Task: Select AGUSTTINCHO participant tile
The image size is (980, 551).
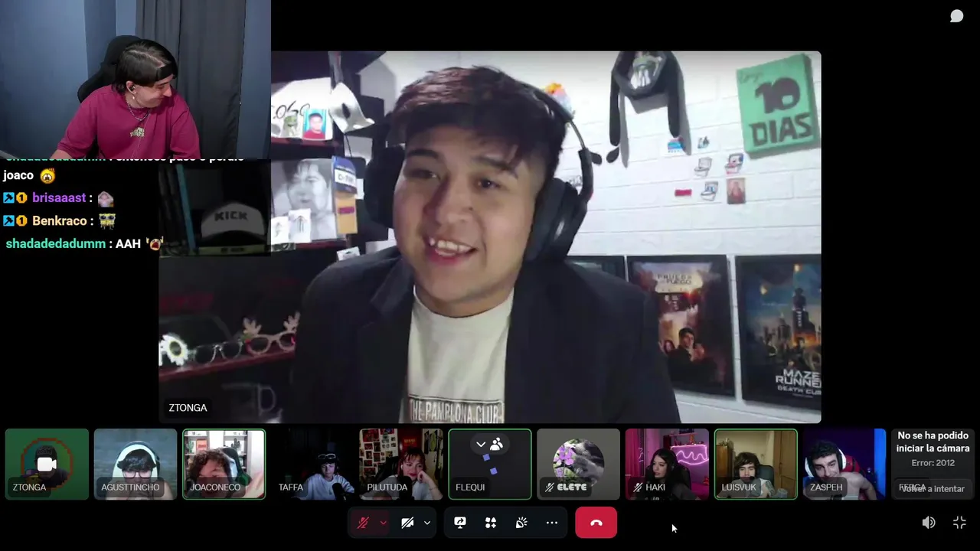Action: click(136, 464)
